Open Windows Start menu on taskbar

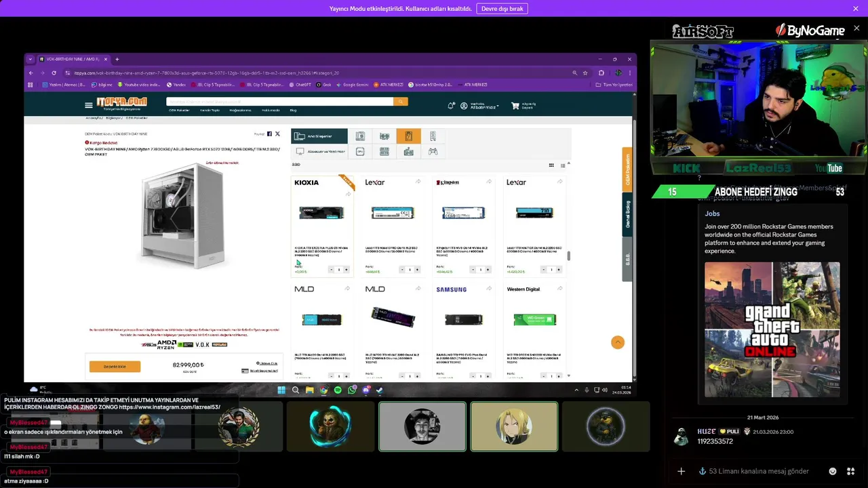tap(281, 390)
